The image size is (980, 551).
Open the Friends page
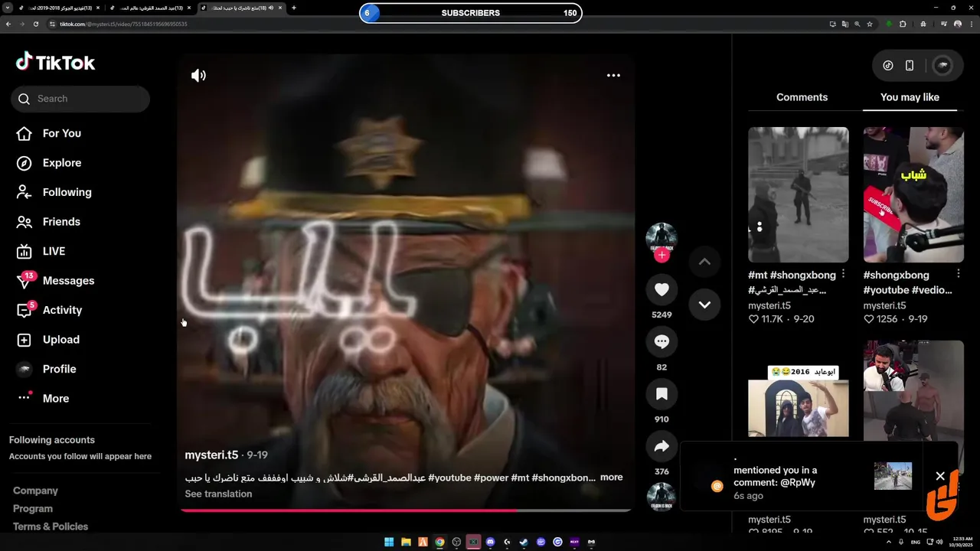[x=49, y=222]
